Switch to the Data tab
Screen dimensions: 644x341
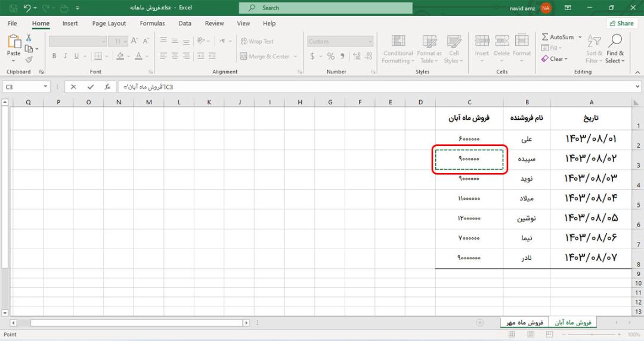[185, 23]
